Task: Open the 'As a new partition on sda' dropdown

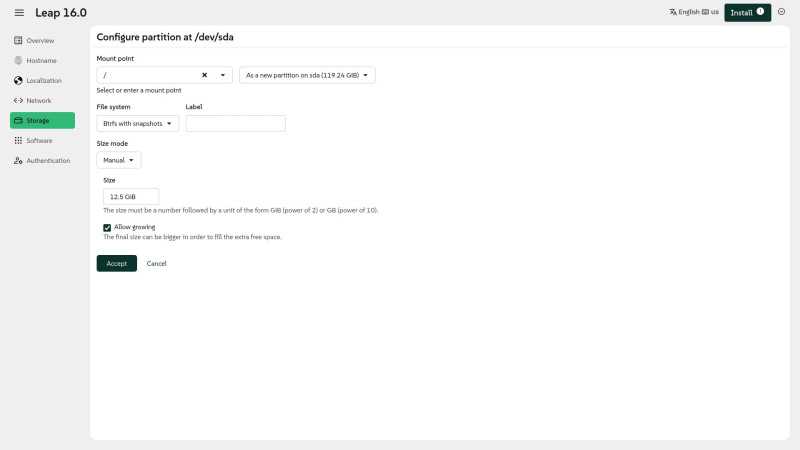Action: click(307, 75)
